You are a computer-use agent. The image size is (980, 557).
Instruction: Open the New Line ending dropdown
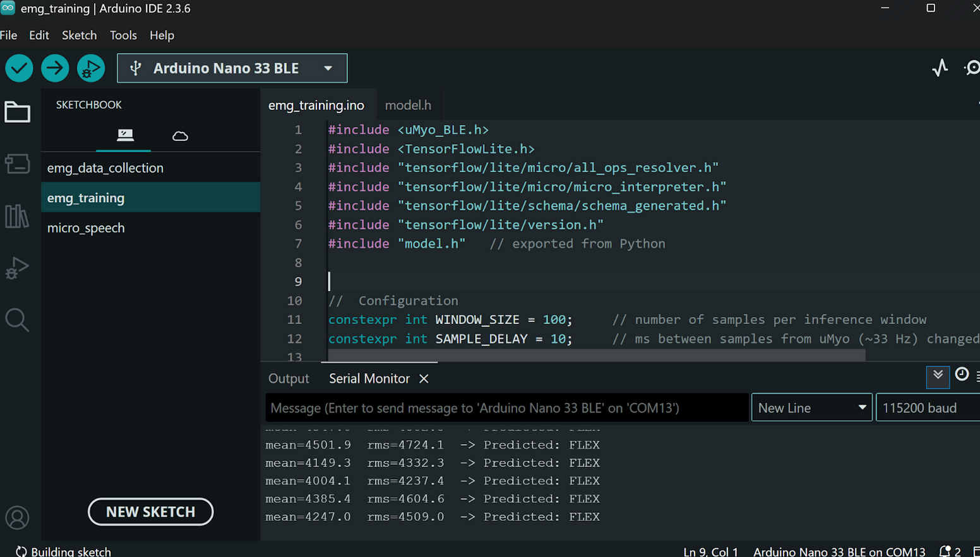pyautogui.click(x=811, y=408)
